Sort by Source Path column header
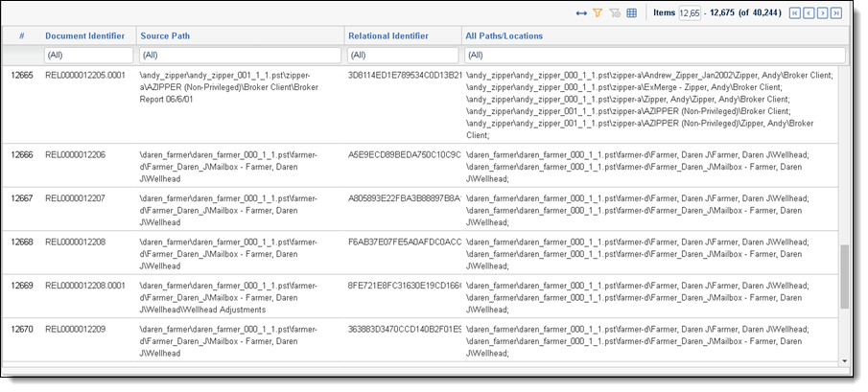The height and width of the screenshot is (392, 868). [x=167, y=35]
